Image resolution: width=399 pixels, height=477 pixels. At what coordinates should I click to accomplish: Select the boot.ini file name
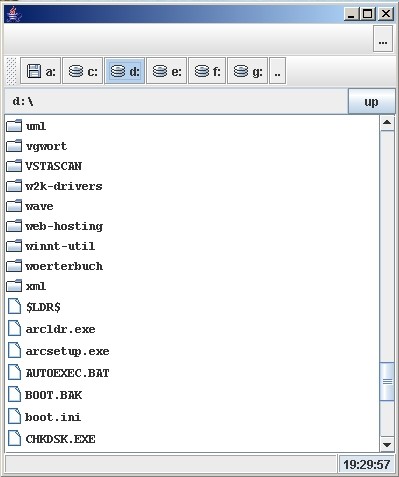[53, 417]
